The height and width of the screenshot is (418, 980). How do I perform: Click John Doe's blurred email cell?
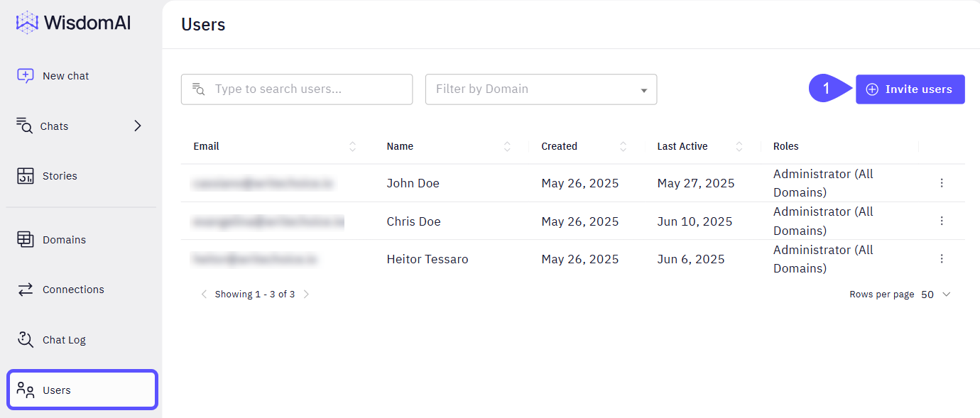pyautogui.click(x=263, y=183)
